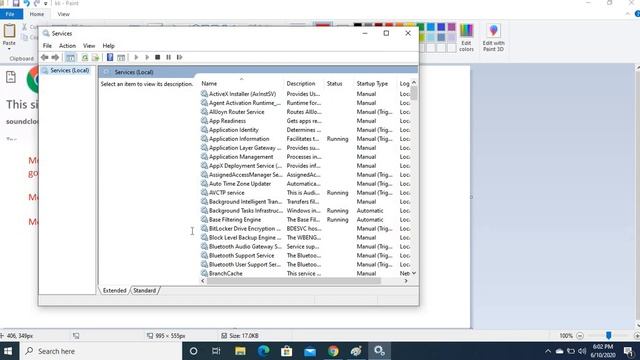Click Paste in Paint's Clipboard group
640x360 pixels.
click(x=9, y=36)
